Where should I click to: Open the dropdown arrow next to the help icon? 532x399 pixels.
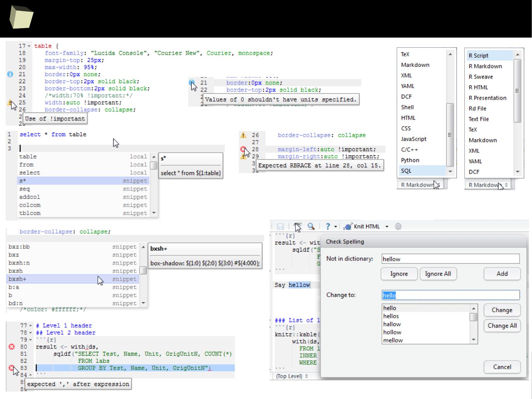[x=336, y=227]
